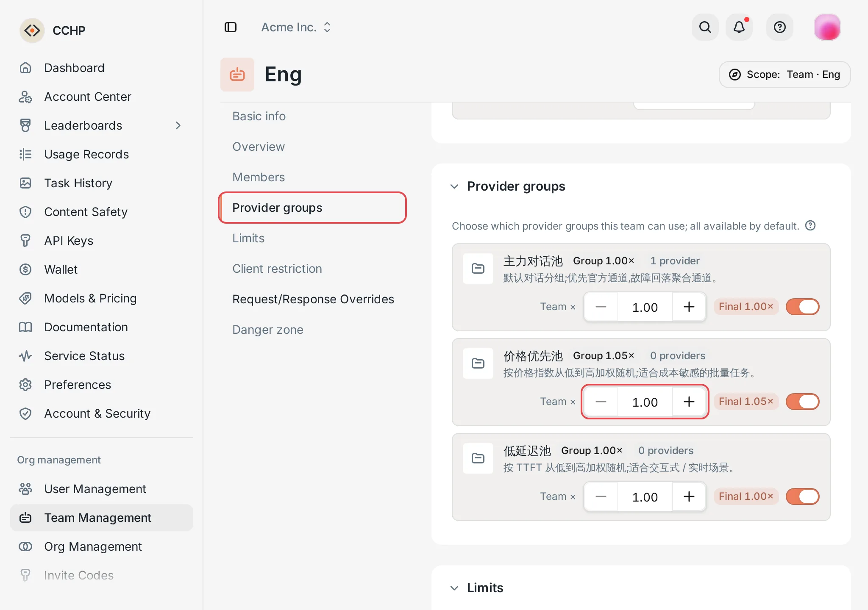Edit the 低延迟池 team multiplier value

645,497
